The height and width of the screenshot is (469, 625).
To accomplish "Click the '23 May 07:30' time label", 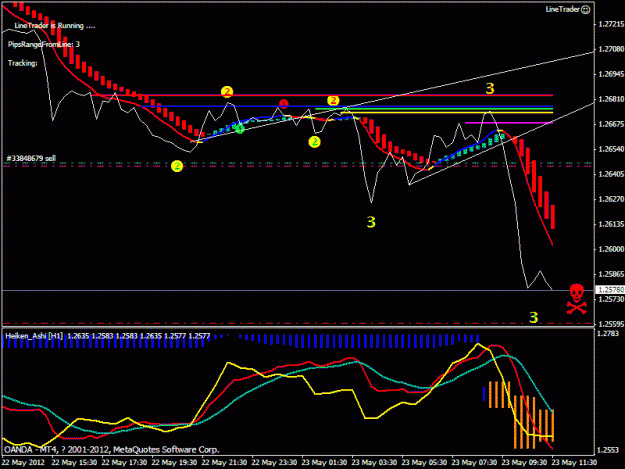I will [x=474, y=462].
